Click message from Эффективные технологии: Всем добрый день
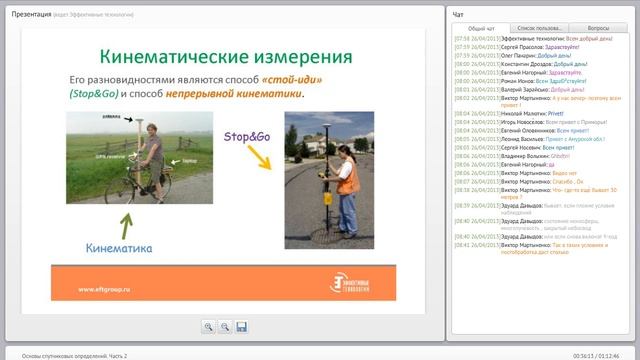 [x=533, y=38]
